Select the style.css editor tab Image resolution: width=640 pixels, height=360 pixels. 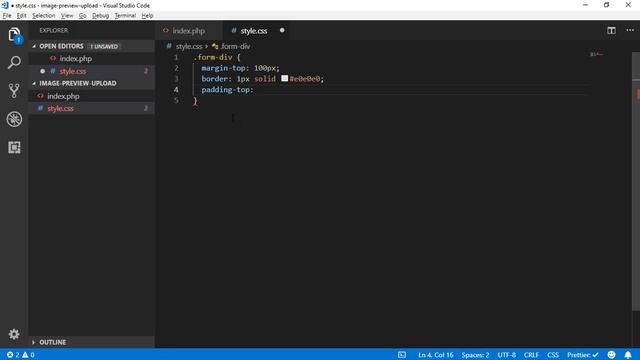coord(254,31)
